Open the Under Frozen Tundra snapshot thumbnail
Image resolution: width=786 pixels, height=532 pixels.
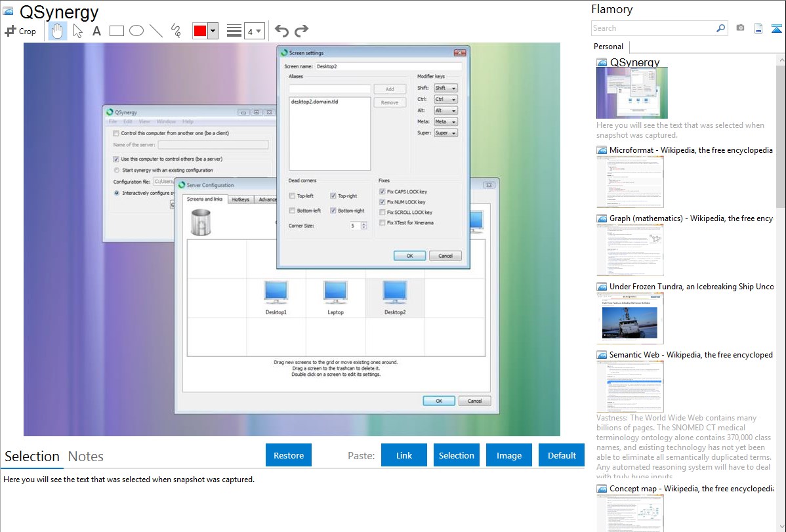[630, 318]
